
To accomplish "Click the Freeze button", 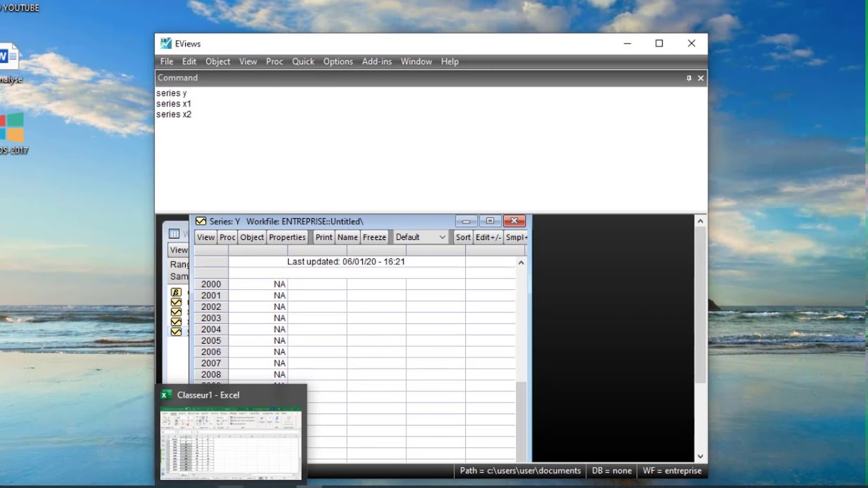I will coord(374,237).
